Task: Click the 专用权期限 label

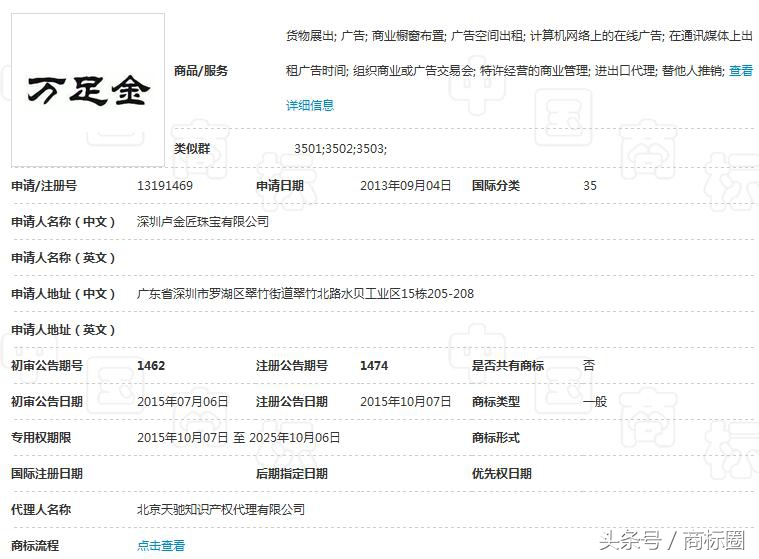Action: pyautogui.click(x=41, y=438)
